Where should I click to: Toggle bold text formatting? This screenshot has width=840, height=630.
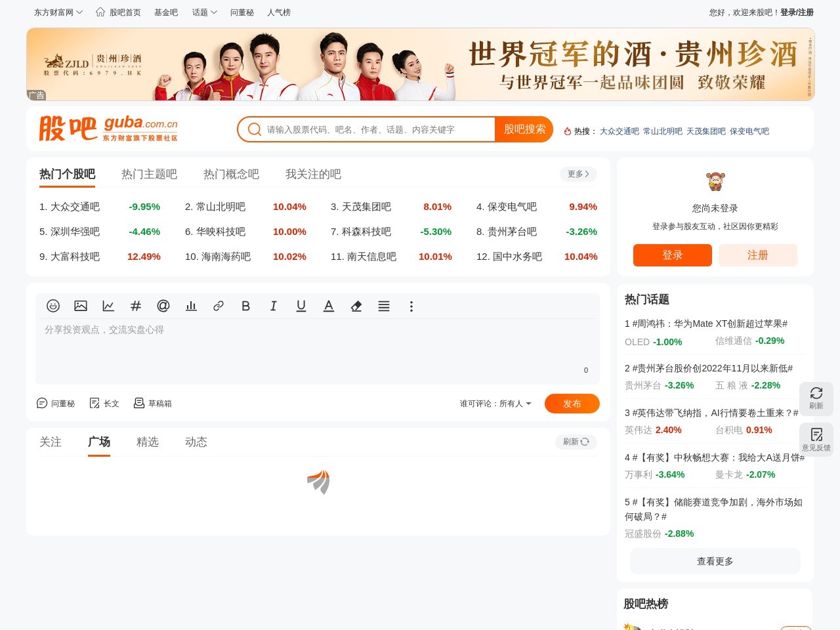coord(246,306)
